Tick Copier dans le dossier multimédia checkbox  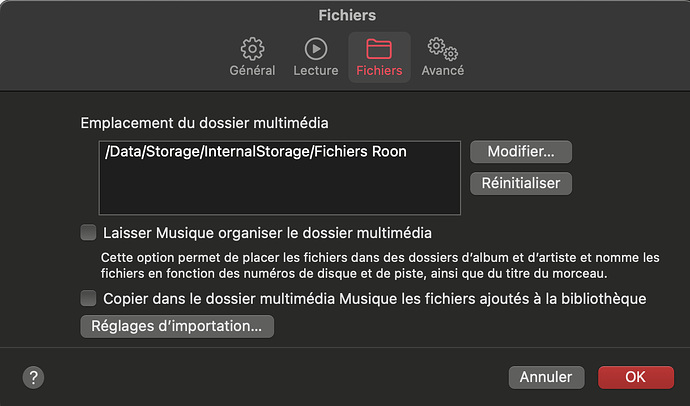tap(88, 298)
